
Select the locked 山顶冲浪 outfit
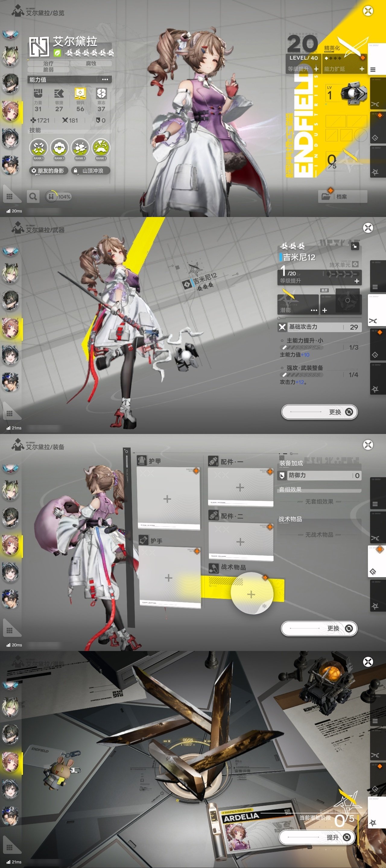tap(92, 171)
